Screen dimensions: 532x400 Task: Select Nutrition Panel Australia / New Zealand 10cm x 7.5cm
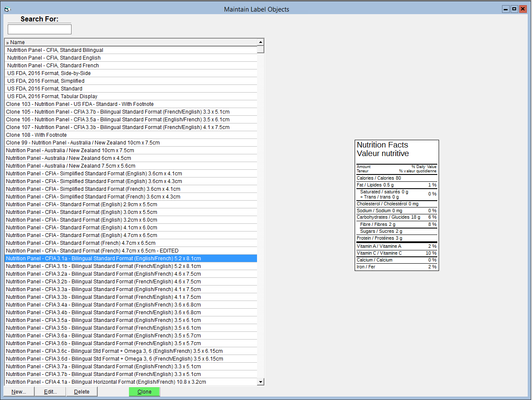(x=131, y=150)
